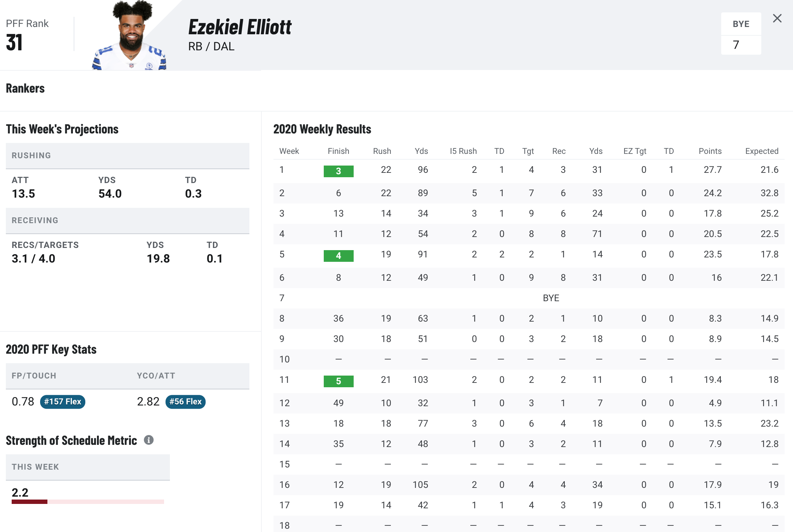The image size is (793, 532).
Task: Select the #157 Flex rank badge
Action: coord(61,401)
